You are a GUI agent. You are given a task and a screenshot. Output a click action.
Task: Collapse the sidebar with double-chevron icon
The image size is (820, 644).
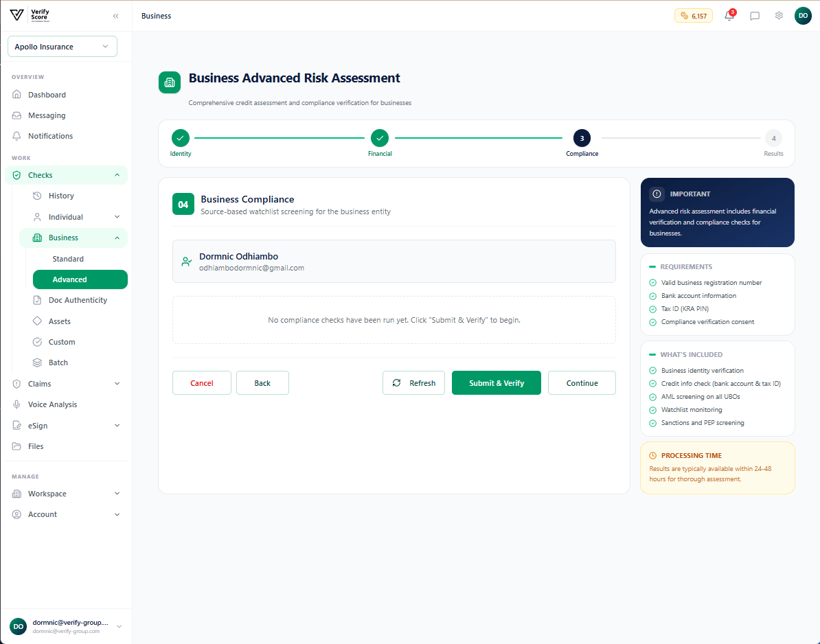(x=115, y=16)
